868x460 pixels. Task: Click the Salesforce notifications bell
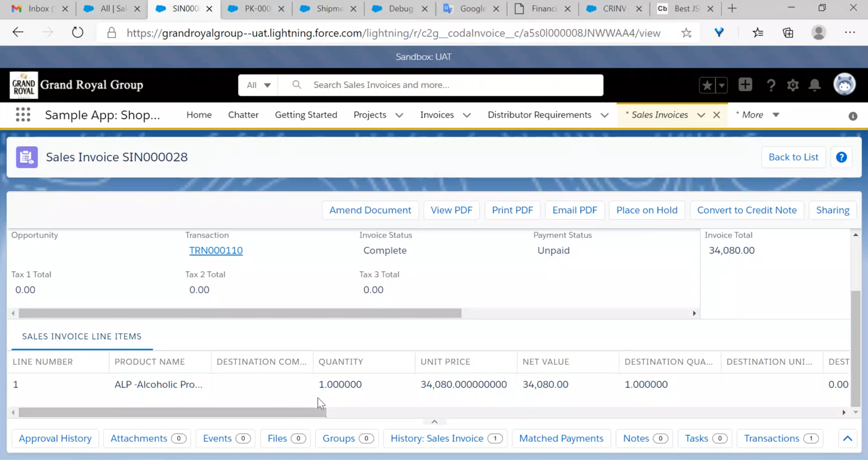coord(814,85)
